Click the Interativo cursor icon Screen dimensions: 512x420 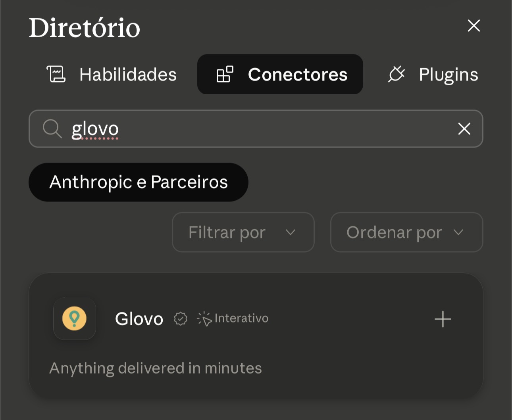pyautogui.click(x=204, y=318)
